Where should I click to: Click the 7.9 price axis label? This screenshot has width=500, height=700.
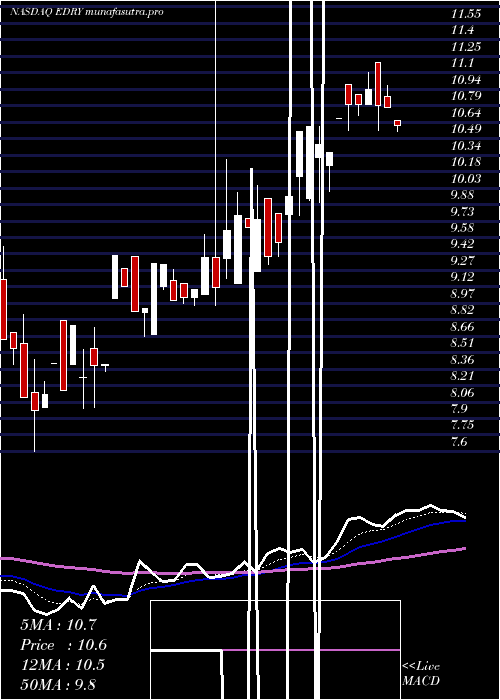coord(459,409)
